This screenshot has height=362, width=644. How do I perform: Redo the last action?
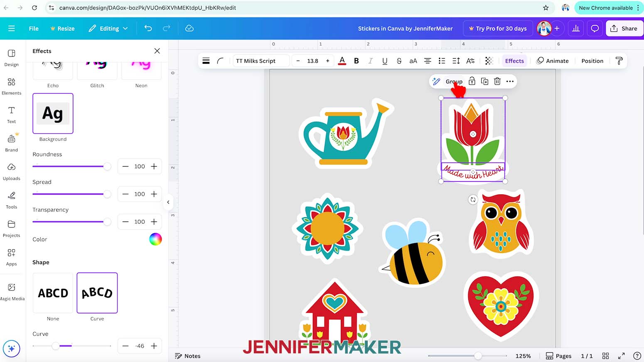(167, 28)
